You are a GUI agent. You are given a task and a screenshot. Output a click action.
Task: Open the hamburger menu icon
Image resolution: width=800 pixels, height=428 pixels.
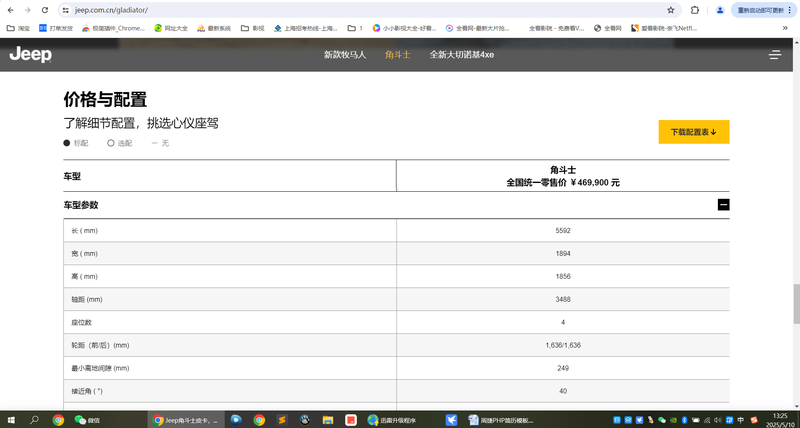coord(775,55)
